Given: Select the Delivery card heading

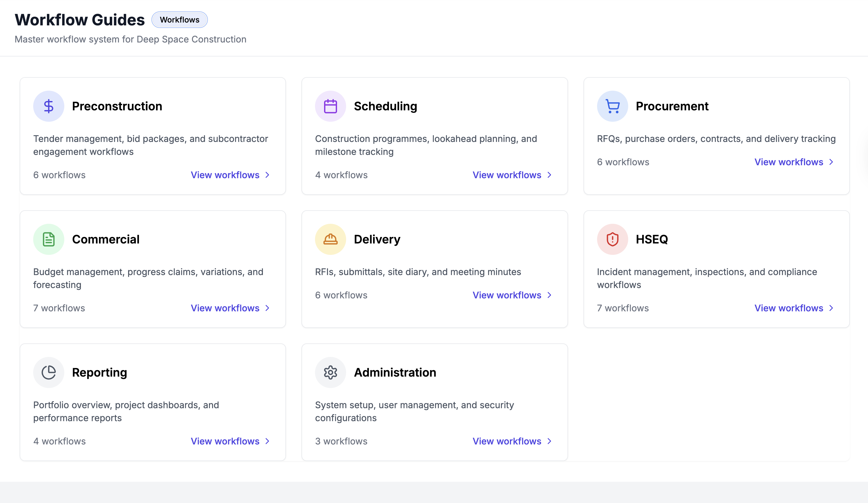Looking at the screenshot, I should 377,239.
